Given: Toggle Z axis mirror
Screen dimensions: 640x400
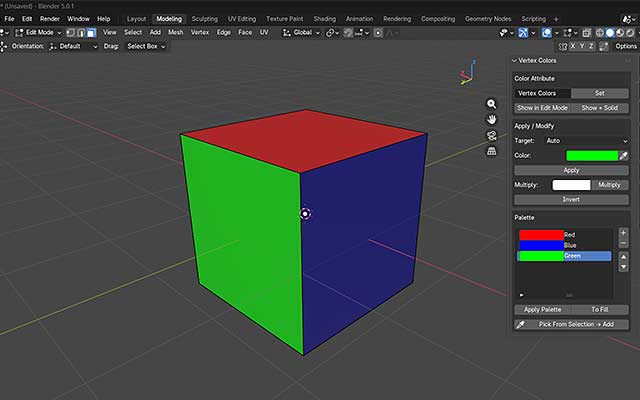Looking at the screenshot, I should coord(591,47).
